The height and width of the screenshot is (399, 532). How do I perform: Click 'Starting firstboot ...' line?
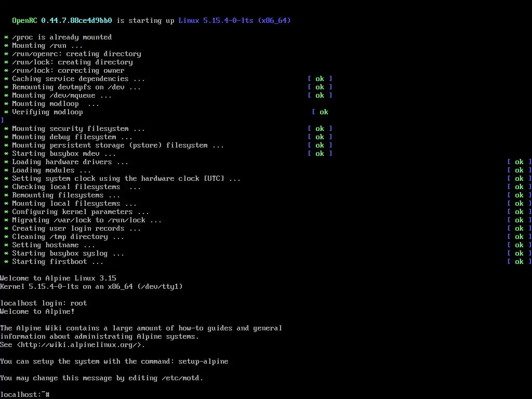pos(58,262)
